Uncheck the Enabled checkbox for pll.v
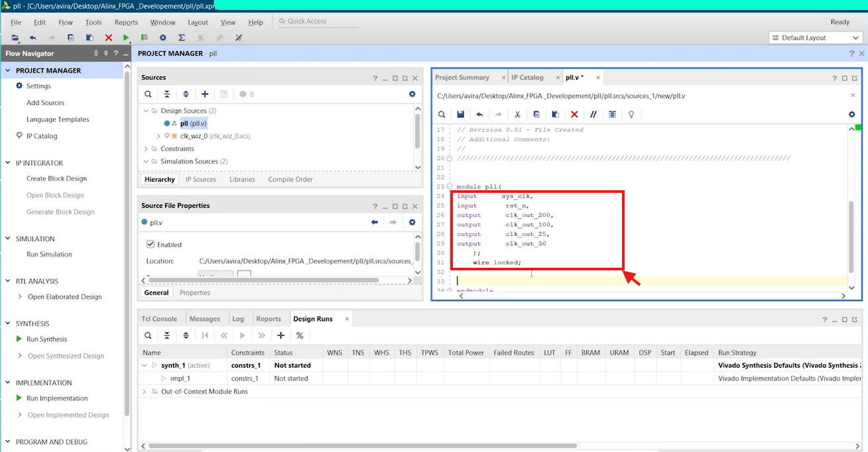The width and height of the screenshot is (868, 452). point(151,245)
